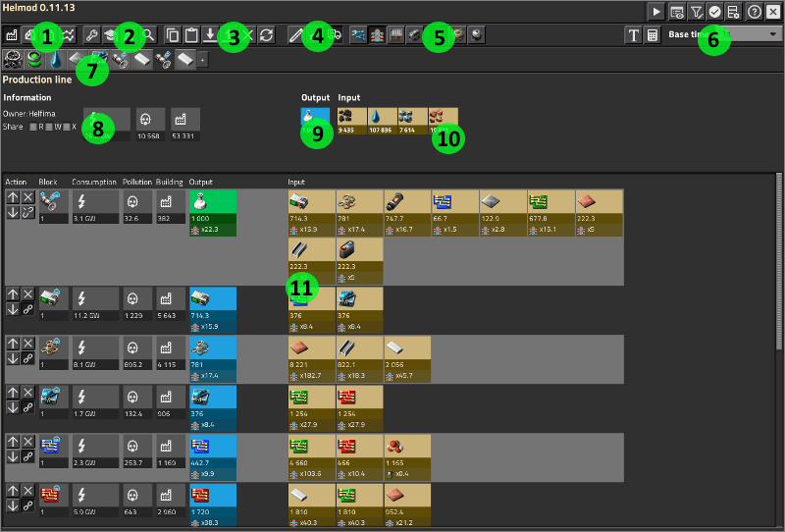Toggle the X share checkbox

click(x=66, y=127)
